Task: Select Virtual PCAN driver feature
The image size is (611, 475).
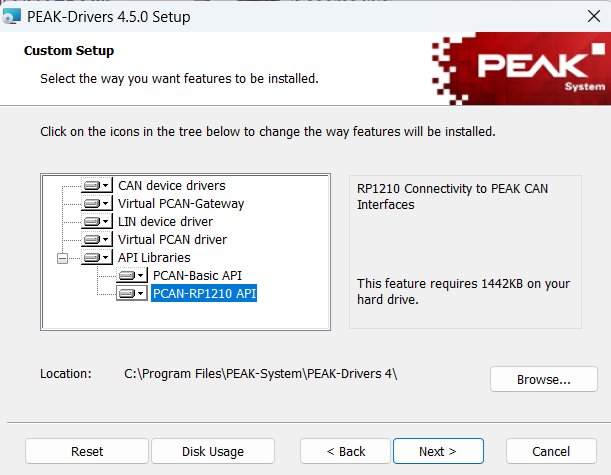Action: [172, 239]
